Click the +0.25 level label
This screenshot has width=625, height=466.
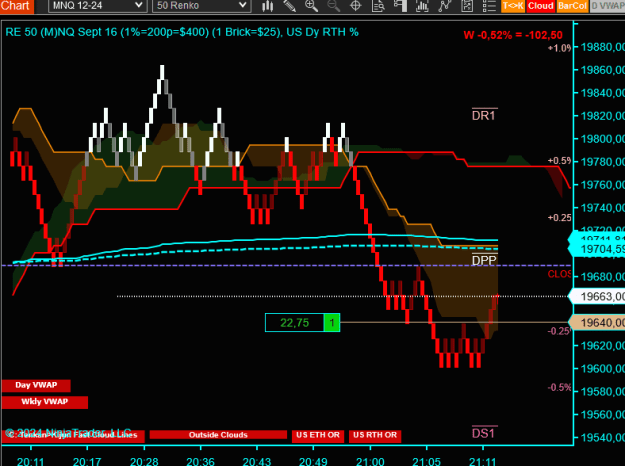[560, 218]
